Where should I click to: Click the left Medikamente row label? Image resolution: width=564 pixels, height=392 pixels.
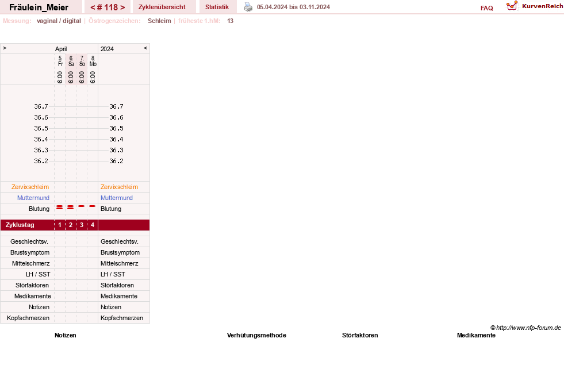coord(32,296)
